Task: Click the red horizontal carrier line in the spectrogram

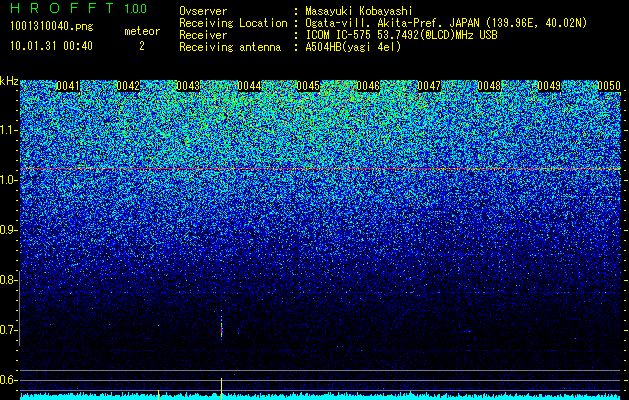Action: (x=320, y=169)
